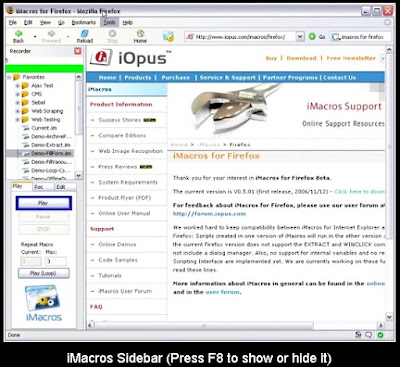Open the Online User Manual link
This screenshot has height=367, width=400.
[x=124, y=213]
